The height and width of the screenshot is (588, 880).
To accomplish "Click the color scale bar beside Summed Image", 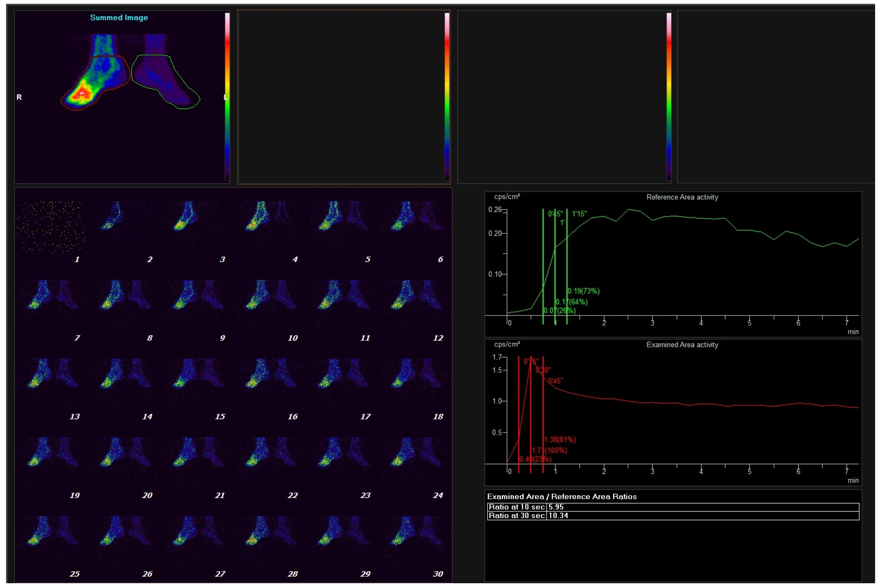I will tap(227, 97).
